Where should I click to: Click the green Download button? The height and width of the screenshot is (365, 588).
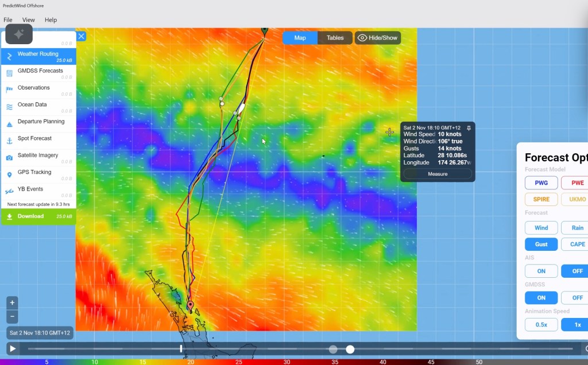(x=38, y=216)
